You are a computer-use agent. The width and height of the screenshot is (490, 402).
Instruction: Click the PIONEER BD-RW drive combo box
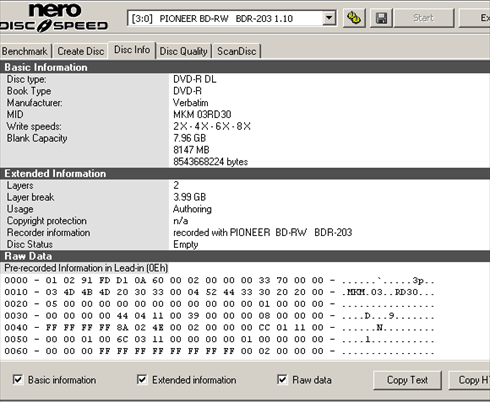click(231, 18)
